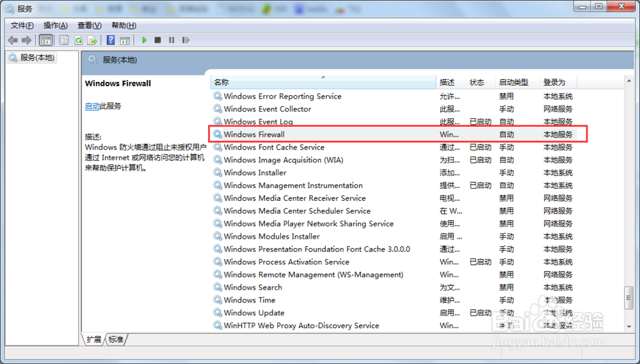Click gear icon beside Windows Event Collector
The width and height of the screenshot is (640, 364).
click(x=218, y=109)
